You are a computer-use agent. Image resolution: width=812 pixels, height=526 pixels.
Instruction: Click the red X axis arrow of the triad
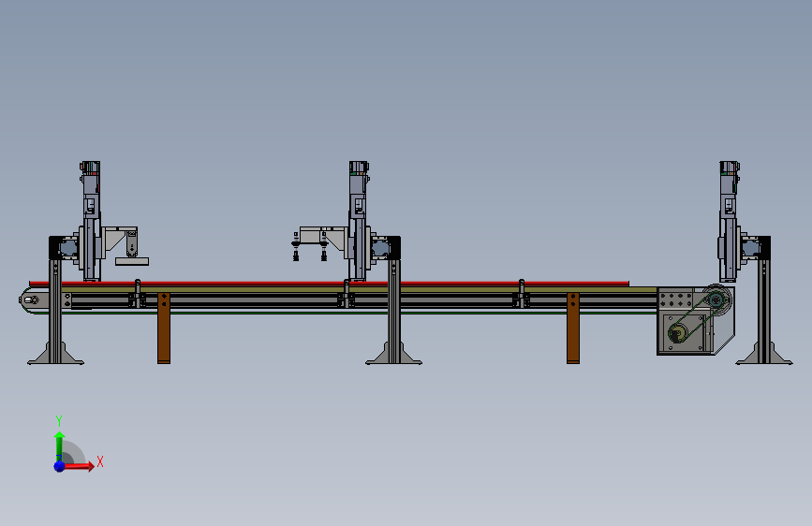coord(79,466)
